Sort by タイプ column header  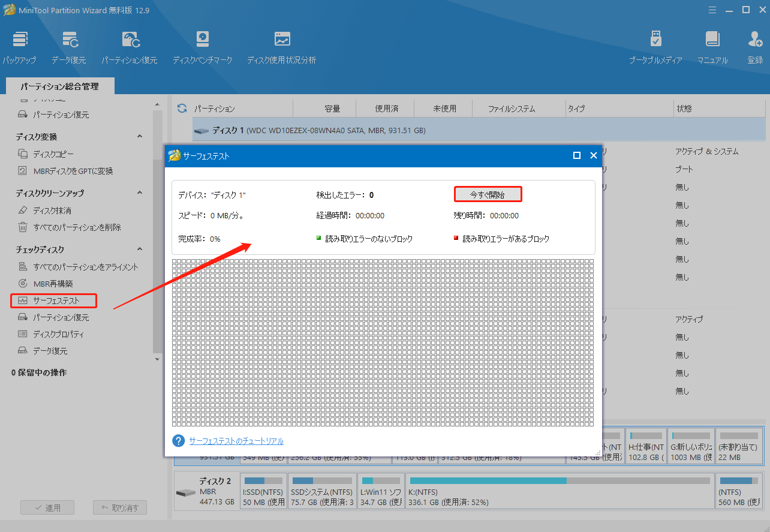coord(619,109)
